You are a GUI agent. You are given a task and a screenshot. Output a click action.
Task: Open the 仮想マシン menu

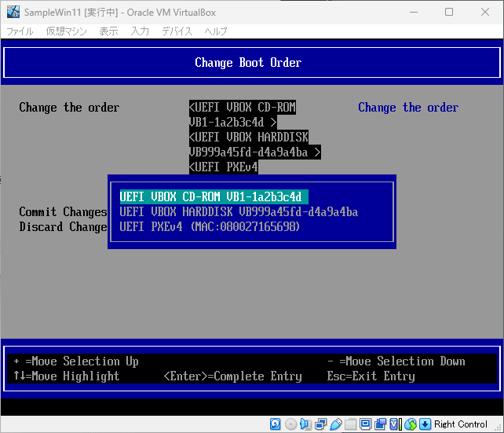click(67, 31)
